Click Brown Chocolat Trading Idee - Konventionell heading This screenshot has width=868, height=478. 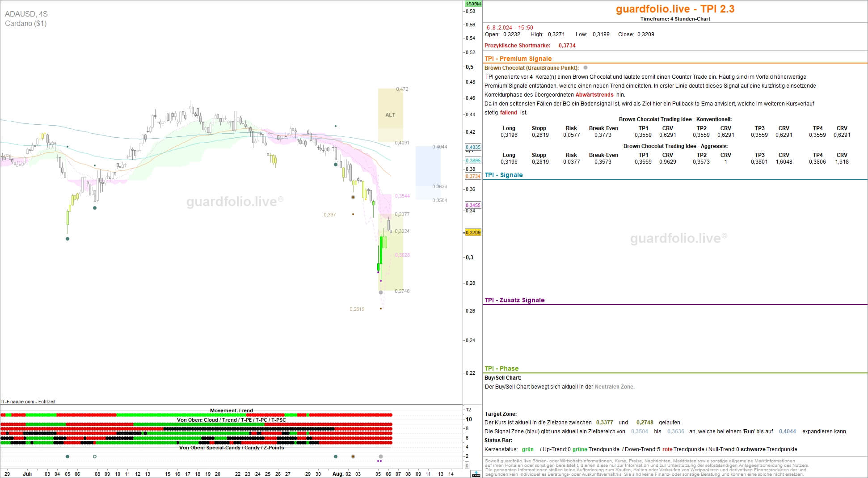click(x=675, y=119)
